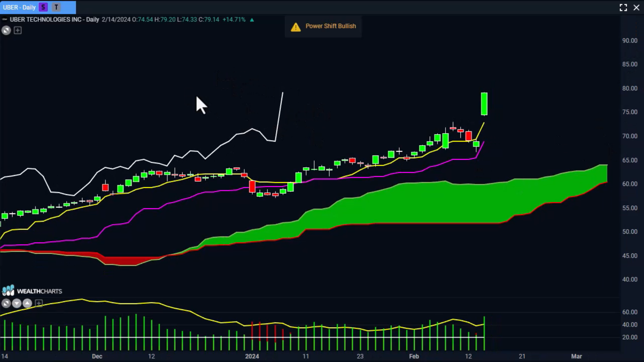This screenshot has height=362, width=644.
Task: Click the 50.00 price axis label
Action: point(630,232)
